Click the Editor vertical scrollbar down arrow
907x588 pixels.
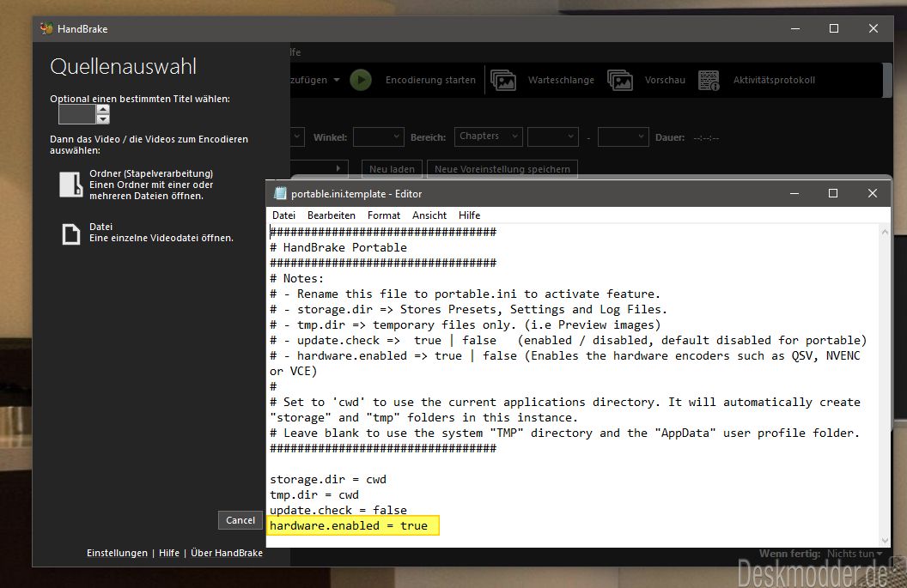pyautogui.click(x=885, y=541)
